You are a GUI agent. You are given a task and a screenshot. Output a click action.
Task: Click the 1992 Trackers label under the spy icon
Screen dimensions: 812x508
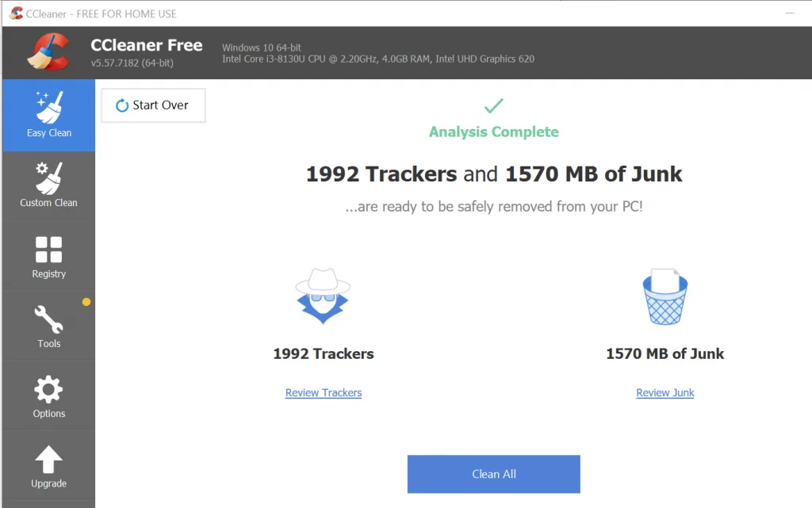[x=323, y=354]
